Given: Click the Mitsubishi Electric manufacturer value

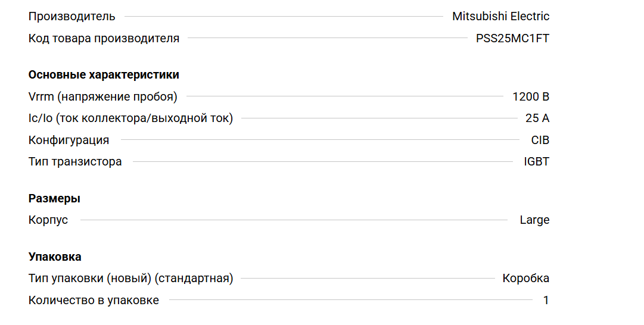Looking at the screenshot, I should pyautogui.click(x=500, y=16).
